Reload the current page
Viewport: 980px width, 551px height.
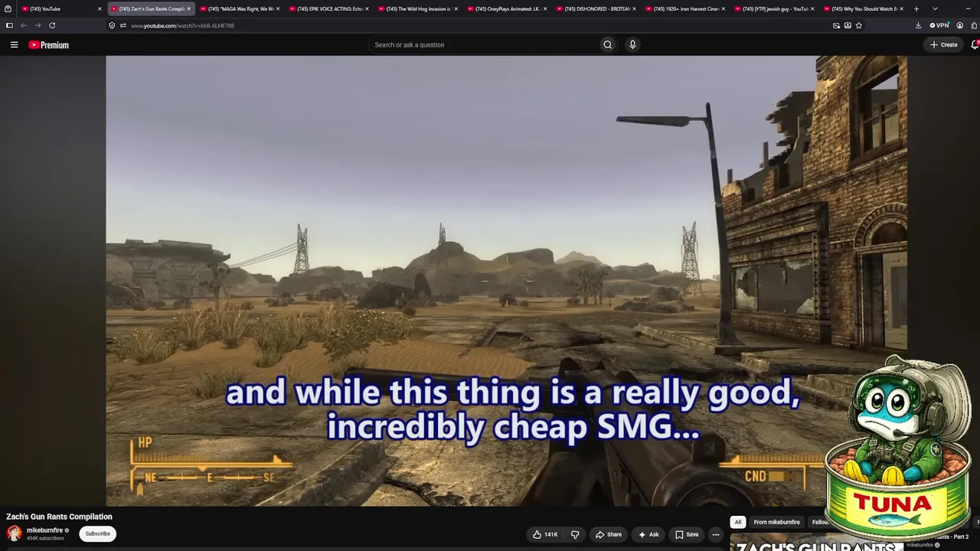click(x=52, y=25)
